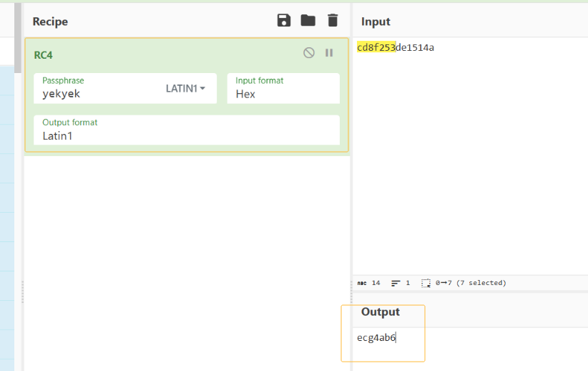Image resolution: width=588 pixels, height=371 pixels.
Task: Click the character count icon in status bar
Action: pyautogui.click(x=362, y=283)
